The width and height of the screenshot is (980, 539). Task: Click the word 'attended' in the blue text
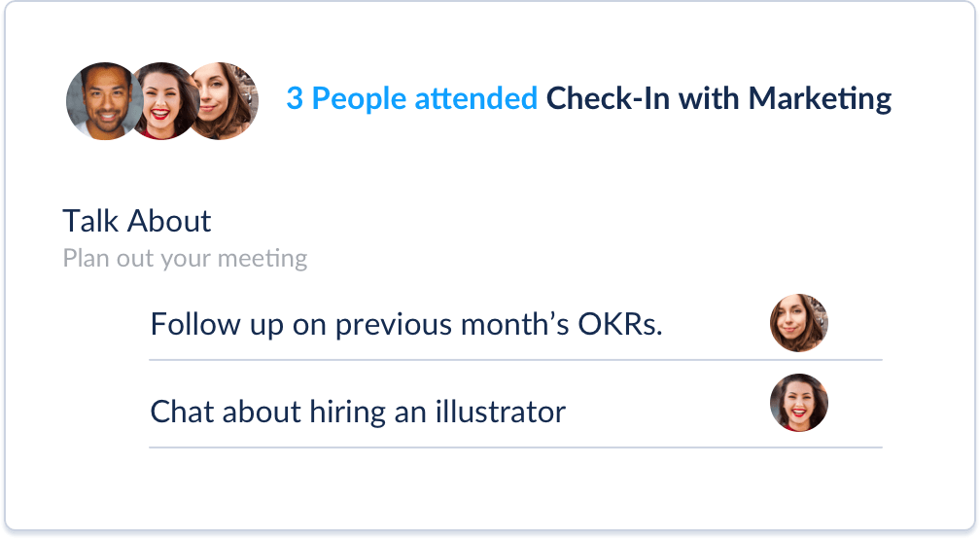coord(475,99)
